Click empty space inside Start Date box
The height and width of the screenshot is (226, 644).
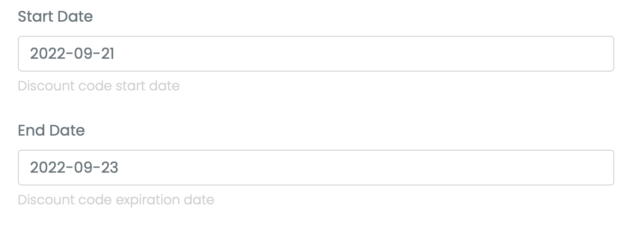click(377, 54)
